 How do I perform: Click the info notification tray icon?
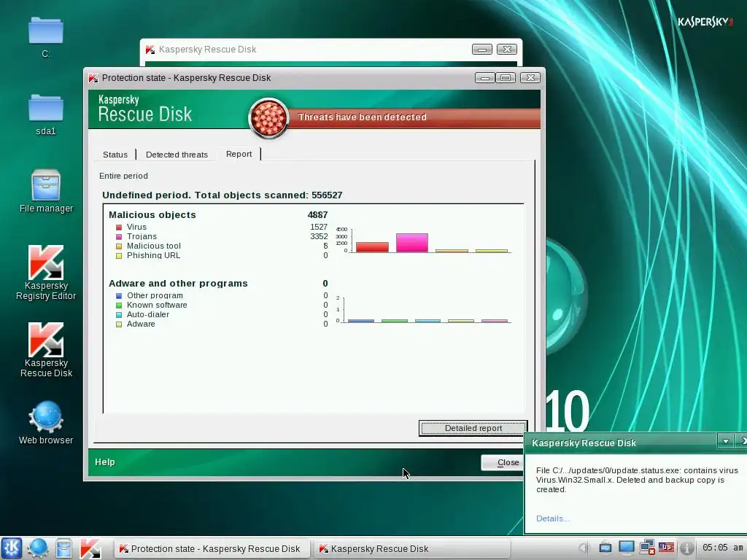[x=686, y=548]
